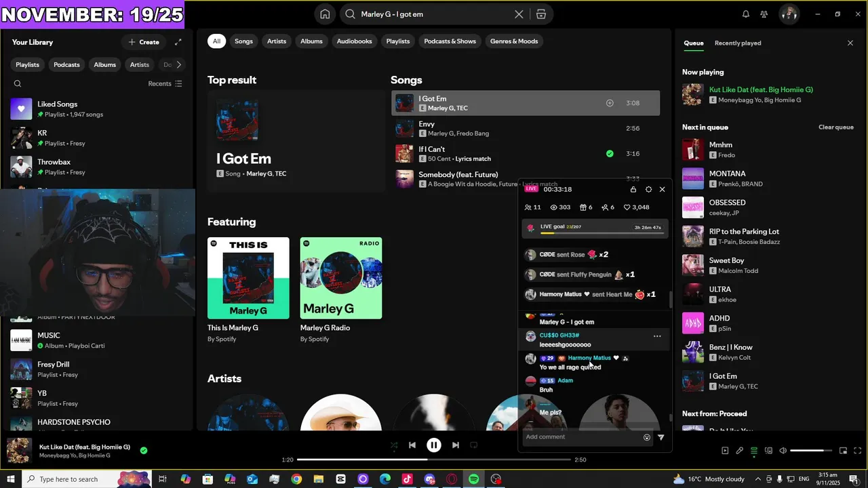Open Marley G Radio card
This screenshot has height=488, width=868.
[341, 290]
